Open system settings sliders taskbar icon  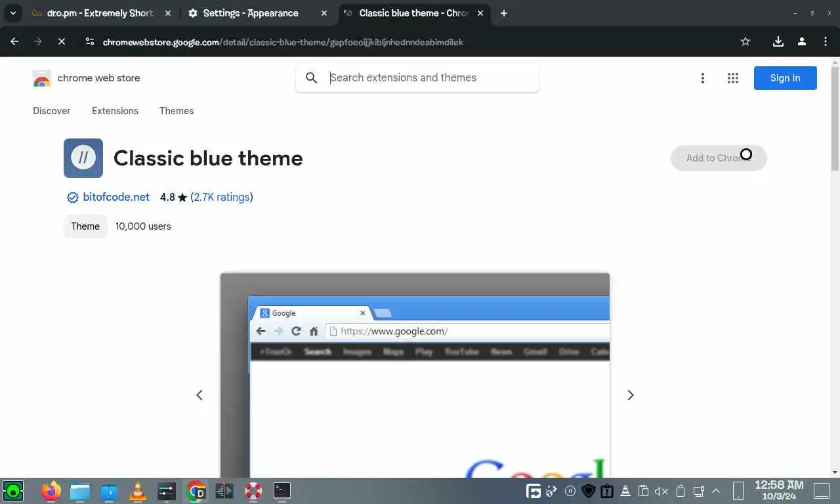167,491
